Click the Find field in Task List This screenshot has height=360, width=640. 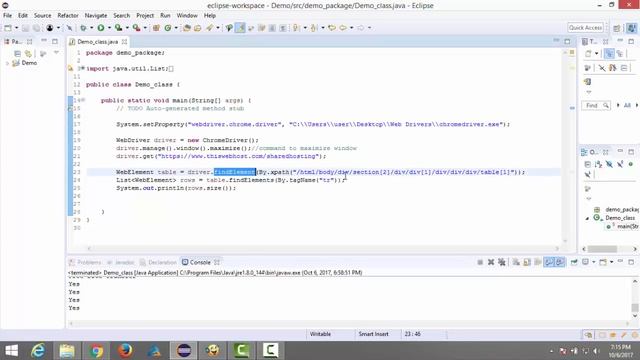tap(595, 106)
